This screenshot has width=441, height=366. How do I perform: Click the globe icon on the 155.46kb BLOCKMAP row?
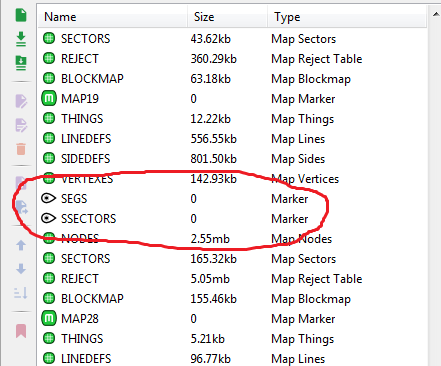(49, 298)
